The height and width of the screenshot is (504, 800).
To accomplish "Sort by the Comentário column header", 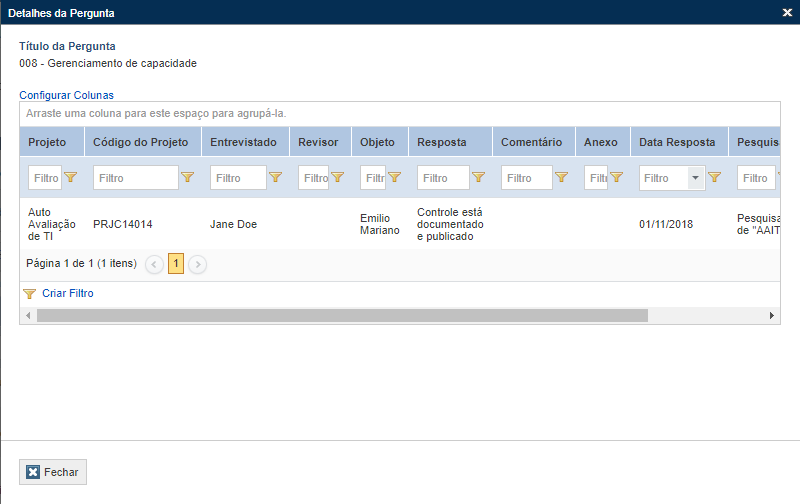I will pyautogui.click(x=534, y=142).
